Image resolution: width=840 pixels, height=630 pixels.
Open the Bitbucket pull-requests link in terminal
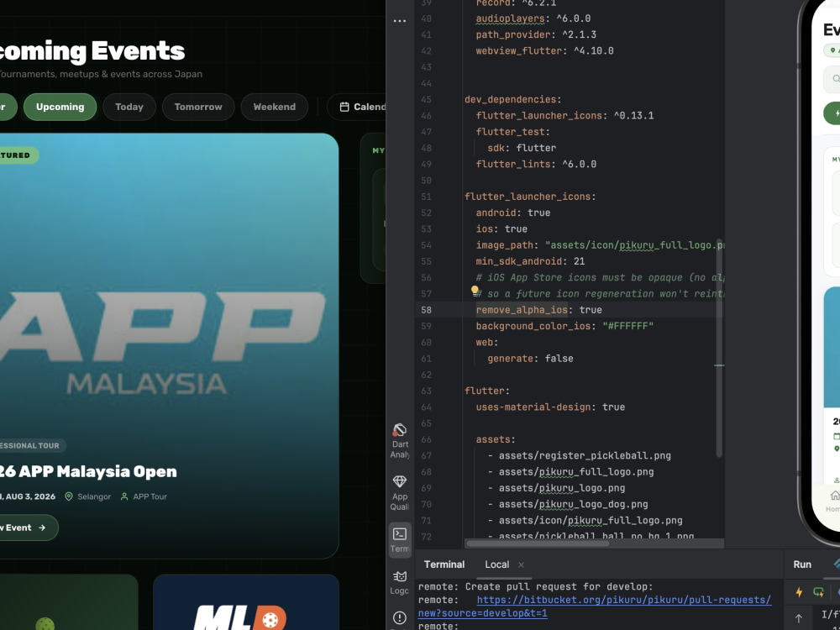coord(623,600)
